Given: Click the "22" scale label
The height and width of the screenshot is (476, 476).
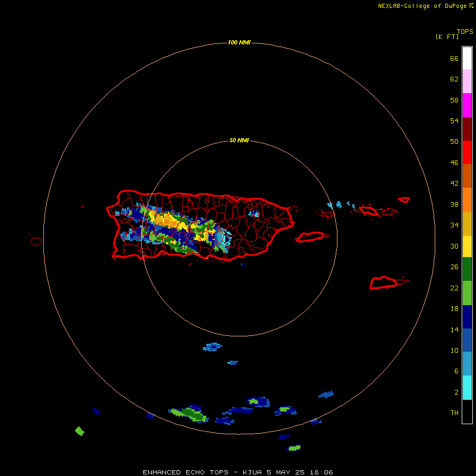Looking at the screenshot, I should pos(454,288).
